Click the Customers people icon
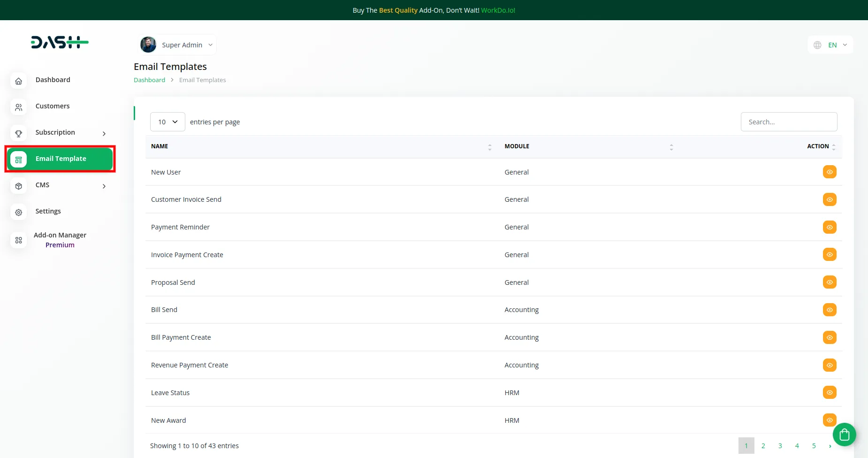The width and height of the screenshot is (868, 458). pos(18,107)
